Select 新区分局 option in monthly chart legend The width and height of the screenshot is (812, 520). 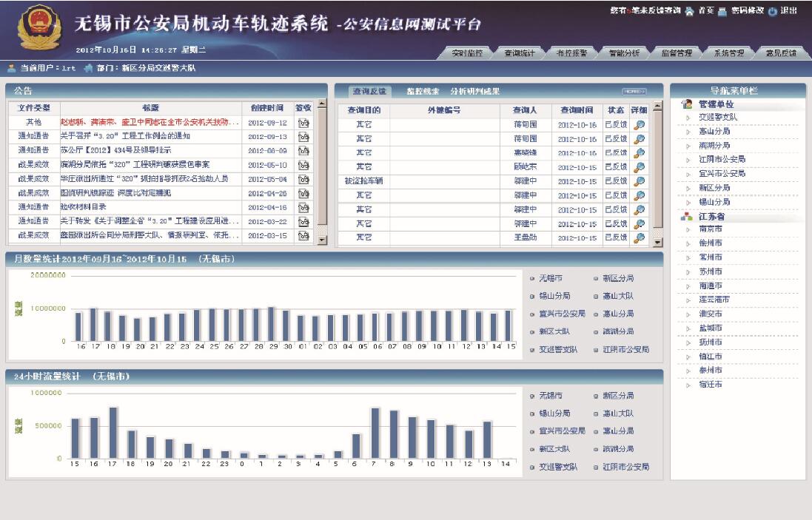596,279
